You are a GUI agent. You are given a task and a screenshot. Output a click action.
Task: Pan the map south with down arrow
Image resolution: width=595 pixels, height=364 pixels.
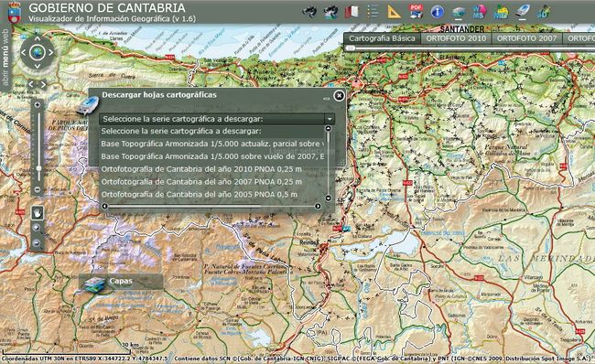pyautogui.click(x=38, y=67)
